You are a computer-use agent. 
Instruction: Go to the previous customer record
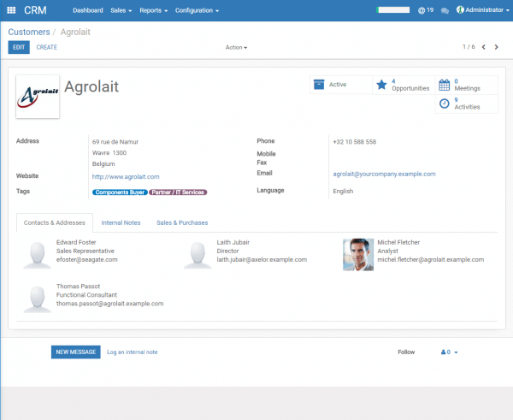tap(484, 47)
